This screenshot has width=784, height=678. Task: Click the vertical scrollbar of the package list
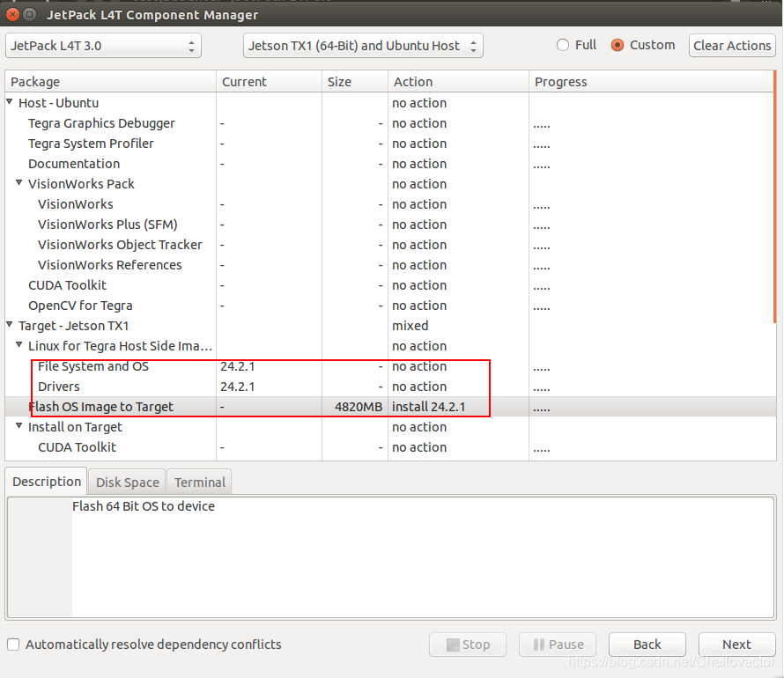coord(774,197)
